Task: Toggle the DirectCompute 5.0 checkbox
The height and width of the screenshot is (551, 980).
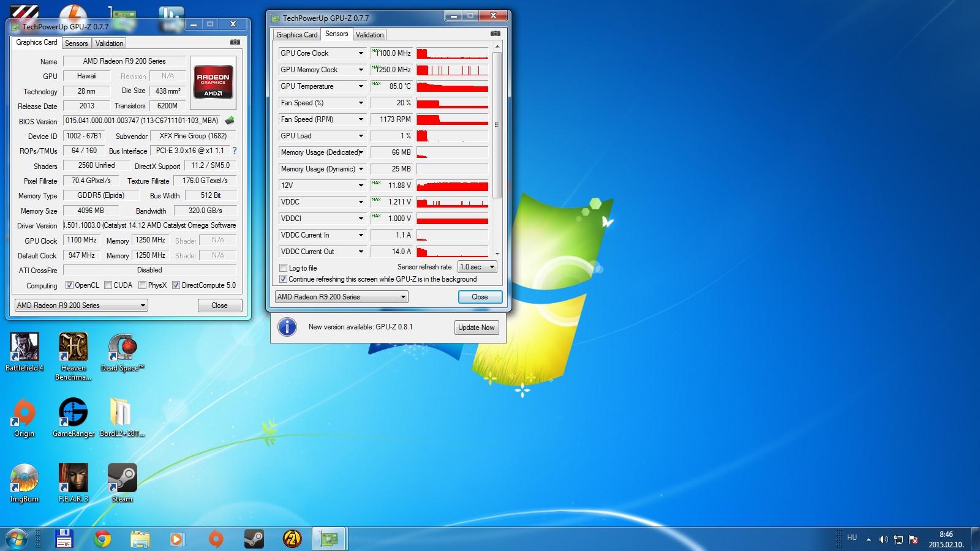Action: click(x=176, y=285)
